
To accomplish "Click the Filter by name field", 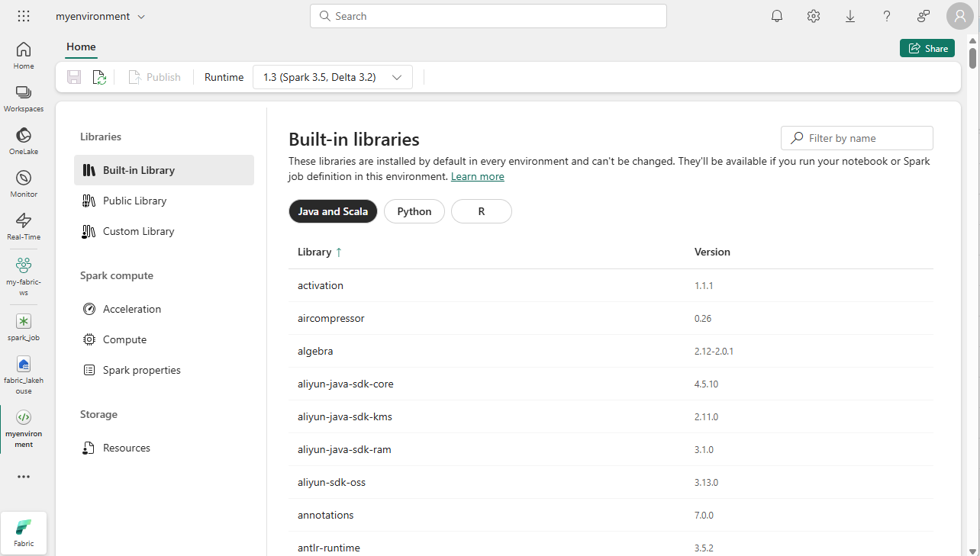I will pyautogui.click(x=857, y=138).
